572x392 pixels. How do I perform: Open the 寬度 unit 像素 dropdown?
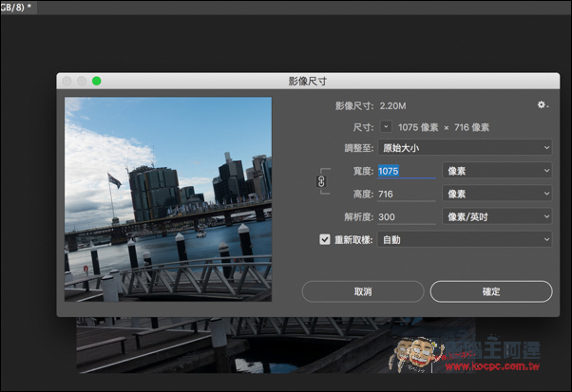(x=496, y=171)
